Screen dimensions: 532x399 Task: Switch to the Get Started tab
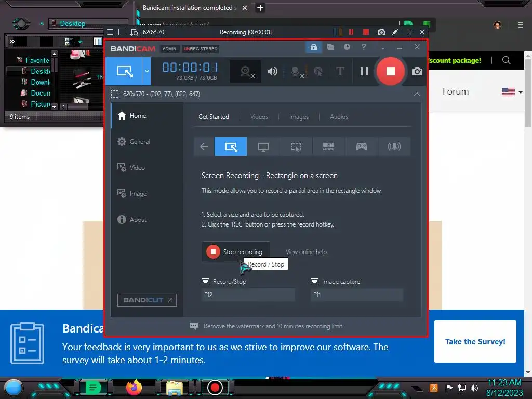pos(214,117)
